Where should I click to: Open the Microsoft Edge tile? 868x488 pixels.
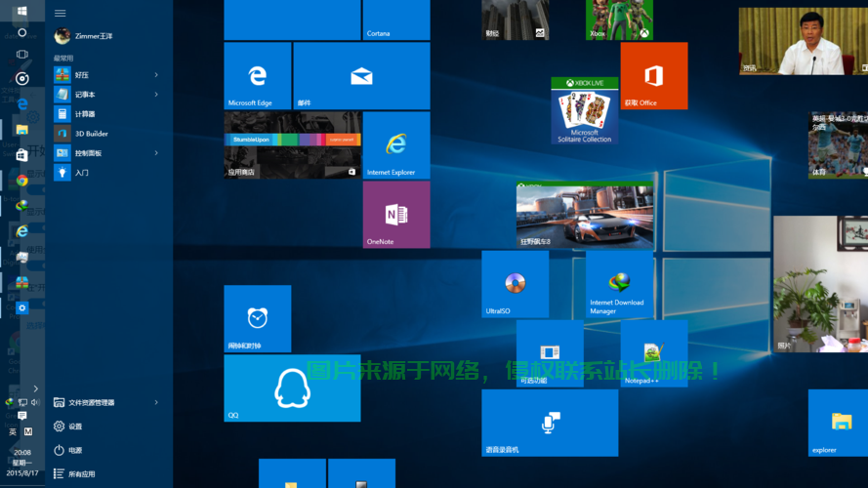258,76
